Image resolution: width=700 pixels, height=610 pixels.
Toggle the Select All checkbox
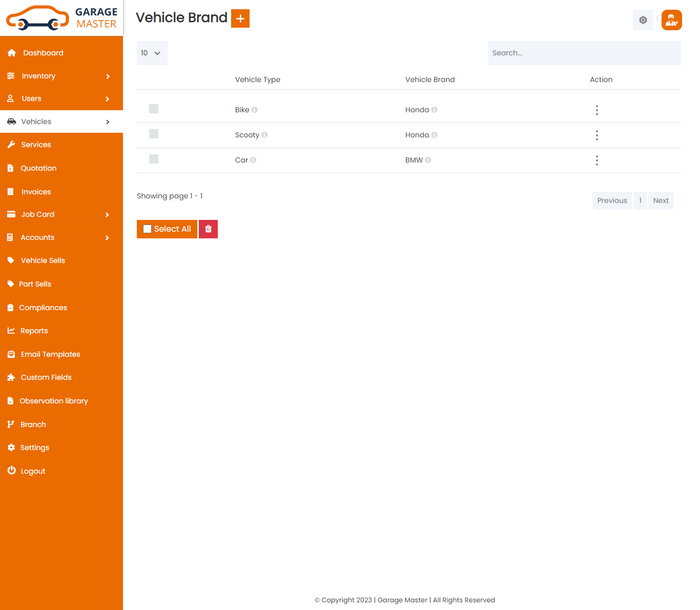click(x=148, y=229)
